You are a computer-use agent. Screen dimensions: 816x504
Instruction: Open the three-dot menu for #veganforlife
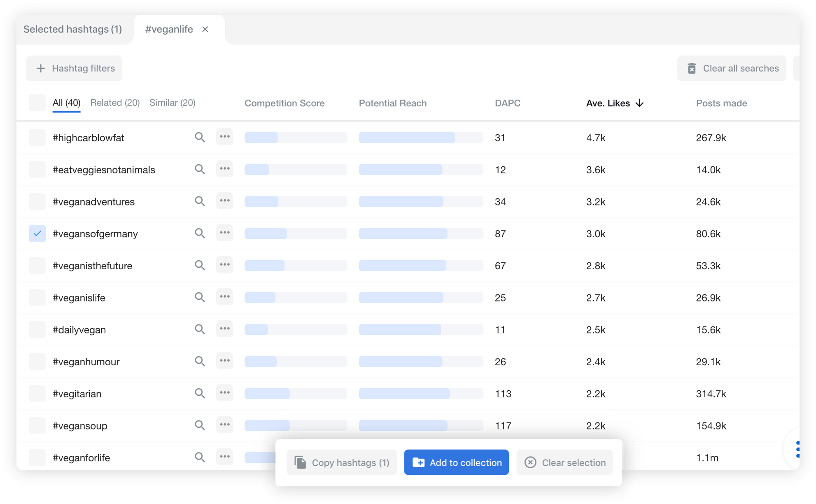tap(224, 457)
